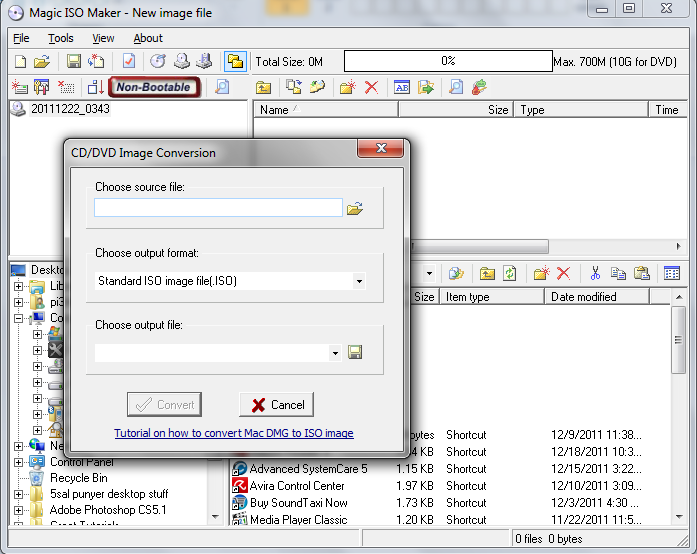The width and height of the screenshot is (697, 554).
Task: Click the Extract files green arrow icon
Action: 426,87
